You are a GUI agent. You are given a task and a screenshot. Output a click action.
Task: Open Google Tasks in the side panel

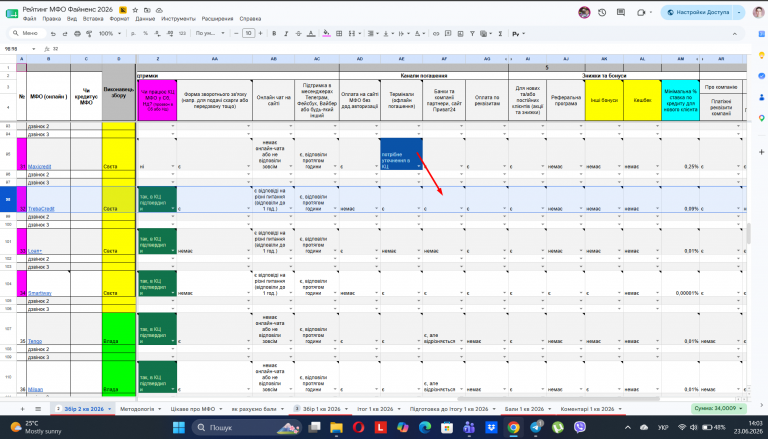pyautogui.click(x=761, y=76)
